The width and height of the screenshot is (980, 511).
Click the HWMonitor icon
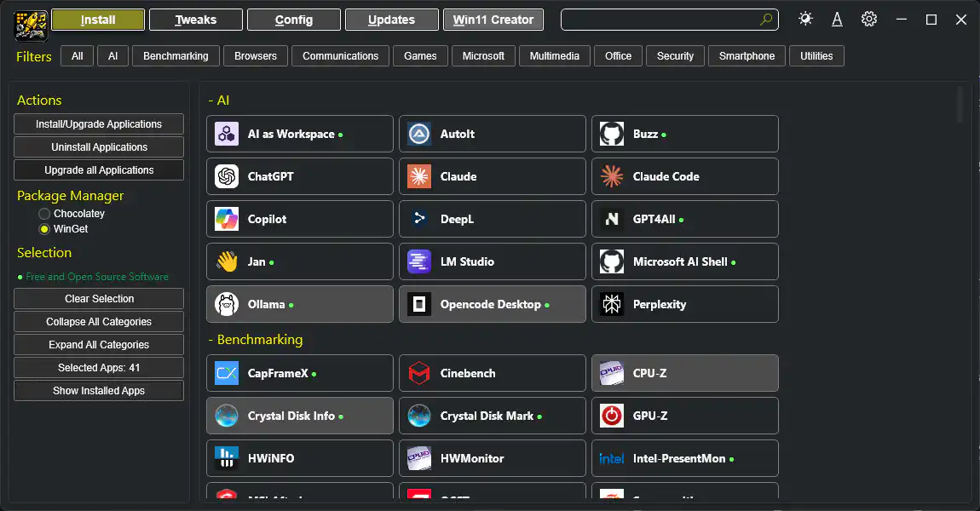coord(418,458)
